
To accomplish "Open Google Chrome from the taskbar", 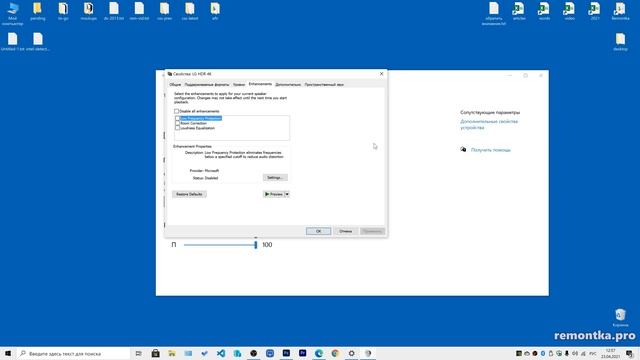I will coord(335,353).
